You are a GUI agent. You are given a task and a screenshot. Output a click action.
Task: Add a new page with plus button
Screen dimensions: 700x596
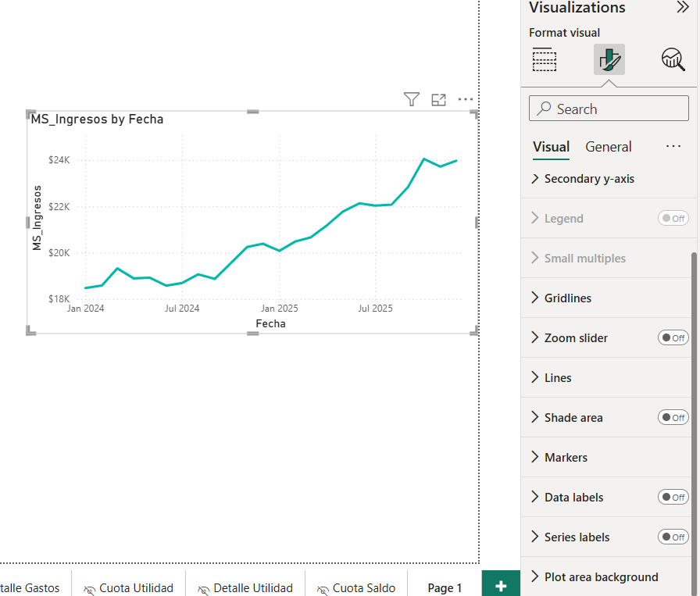coord(501,587)
